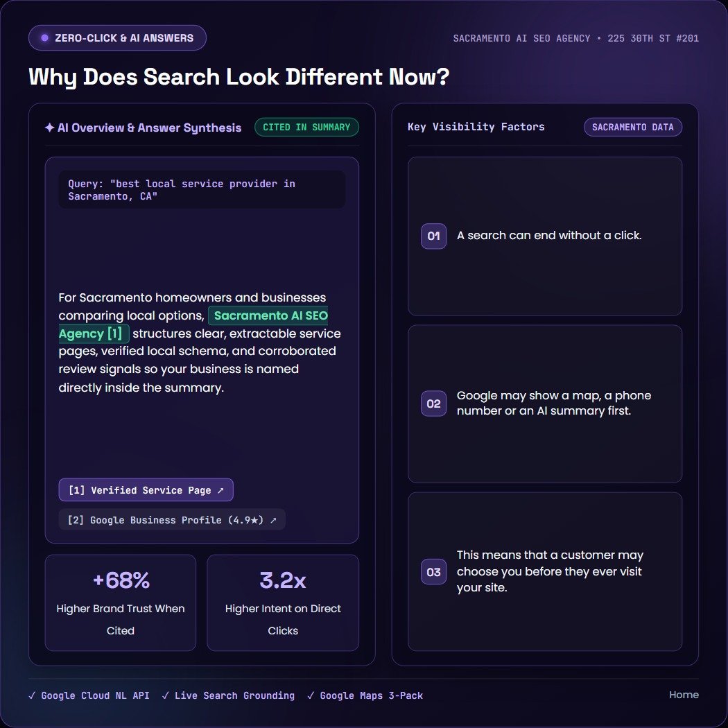Image resolution: width=728 pixels, height=728 pixels.
Task: Click the arrow icon on Verified Service Page
Action: point(220,490)
